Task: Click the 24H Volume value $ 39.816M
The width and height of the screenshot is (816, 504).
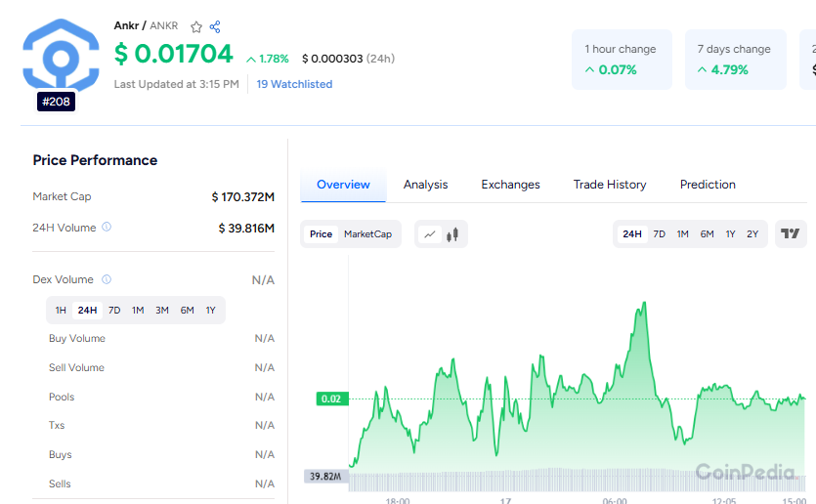Action: click(246, 229)
